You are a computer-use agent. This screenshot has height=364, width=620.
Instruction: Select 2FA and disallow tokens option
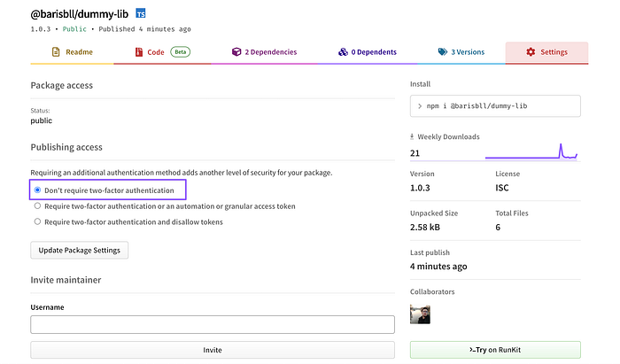coord(37,221)
